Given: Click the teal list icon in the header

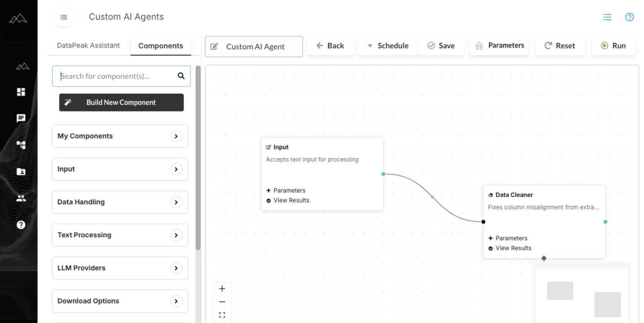Looking at the screenshot, I should click(607, 17).
